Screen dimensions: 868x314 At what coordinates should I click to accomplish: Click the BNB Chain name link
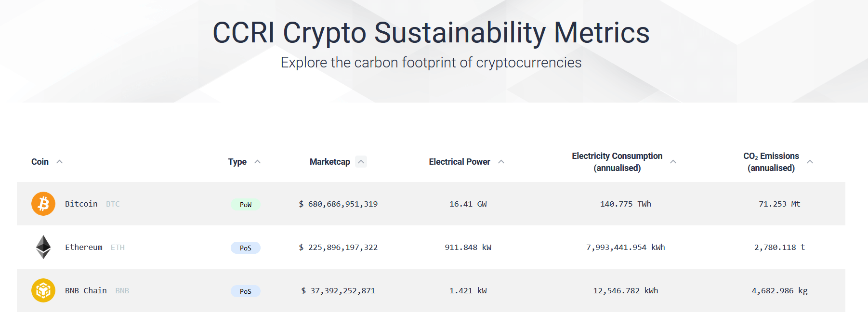[86, 290]
